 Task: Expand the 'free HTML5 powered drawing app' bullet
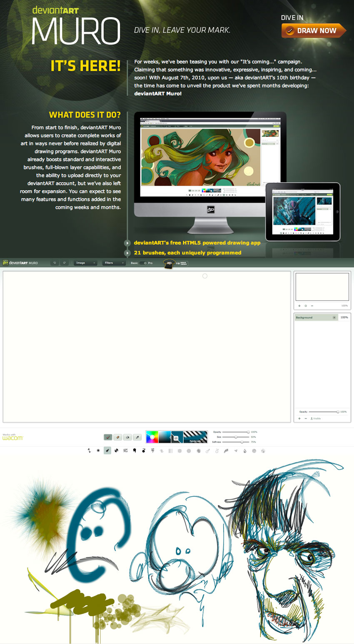click(127, 243)
